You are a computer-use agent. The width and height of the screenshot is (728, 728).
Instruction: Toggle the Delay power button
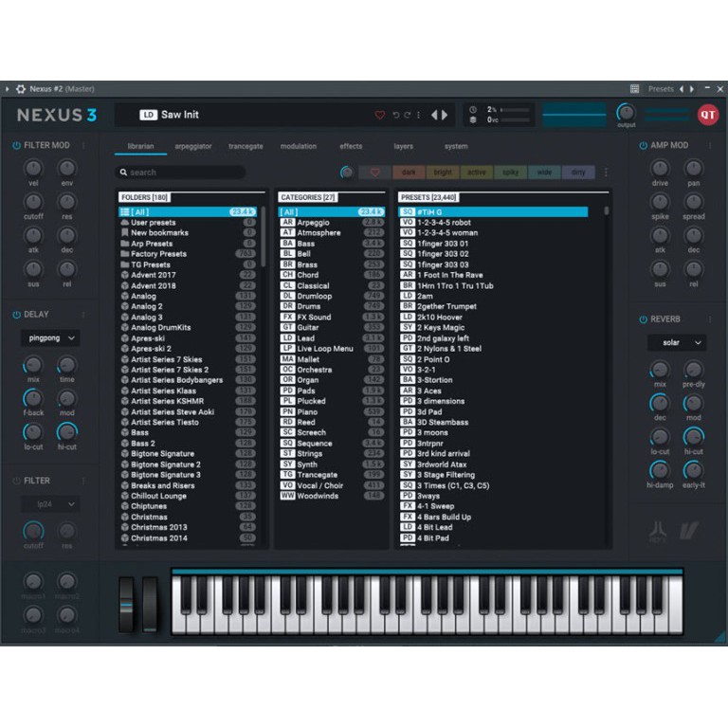(16, 315)
